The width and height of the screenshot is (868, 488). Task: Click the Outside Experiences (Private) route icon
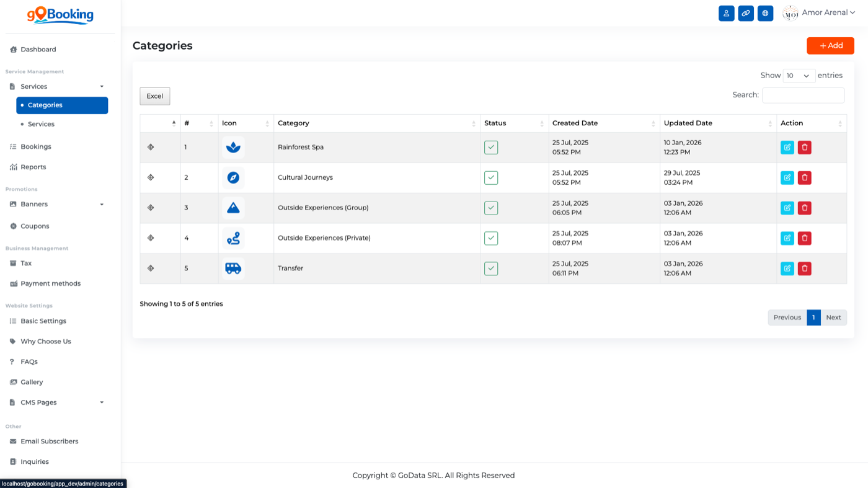[233, 238]
